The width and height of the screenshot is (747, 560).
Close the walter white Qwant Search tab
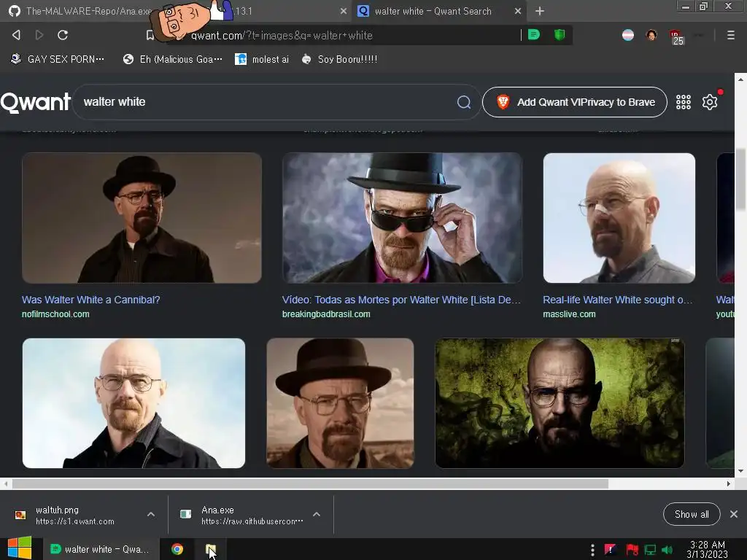(518, 11)
